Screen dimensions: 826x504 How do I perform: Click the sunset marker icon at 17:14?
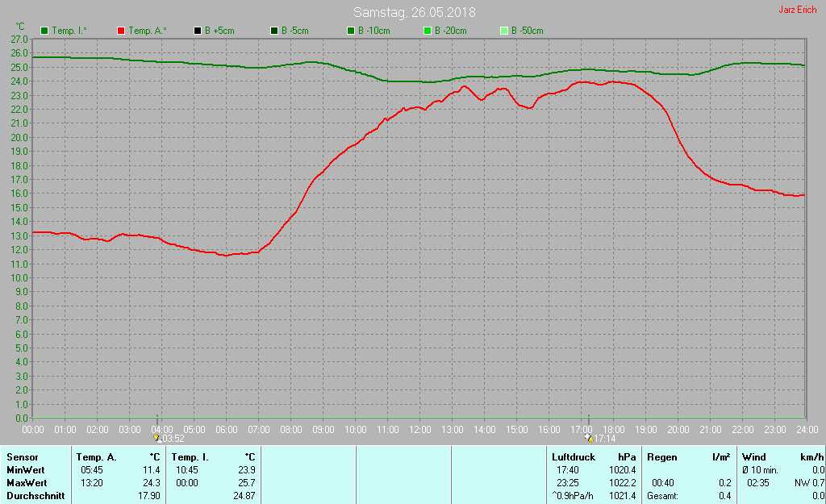(589, 438)
